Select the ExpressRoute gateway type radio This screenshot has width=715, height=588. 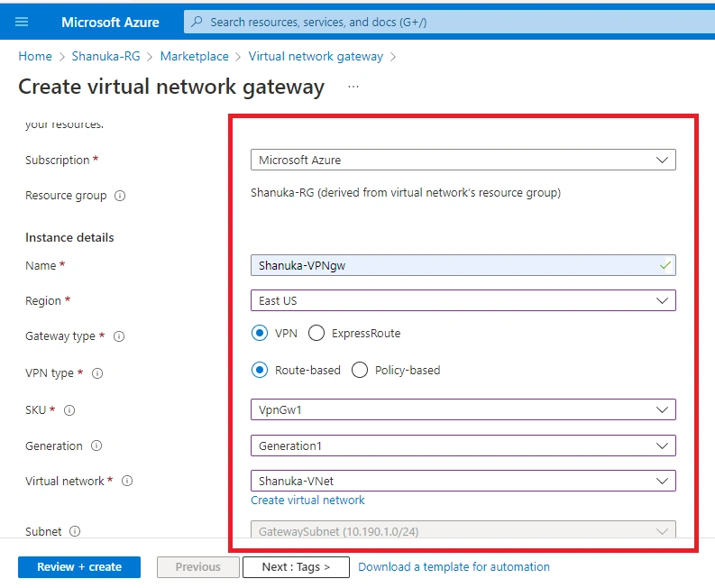click(x=316, y=333)
